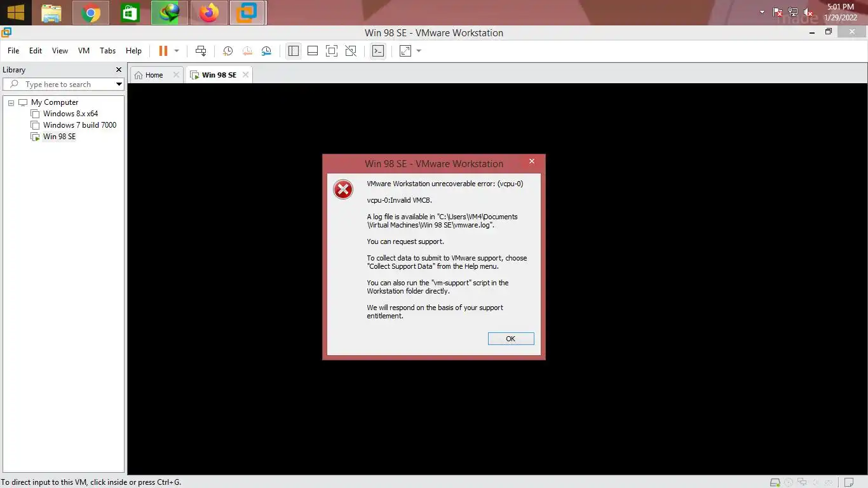Open the File menu
The height and width of the screenshot is (488, 868).
[x=13, y=51]
